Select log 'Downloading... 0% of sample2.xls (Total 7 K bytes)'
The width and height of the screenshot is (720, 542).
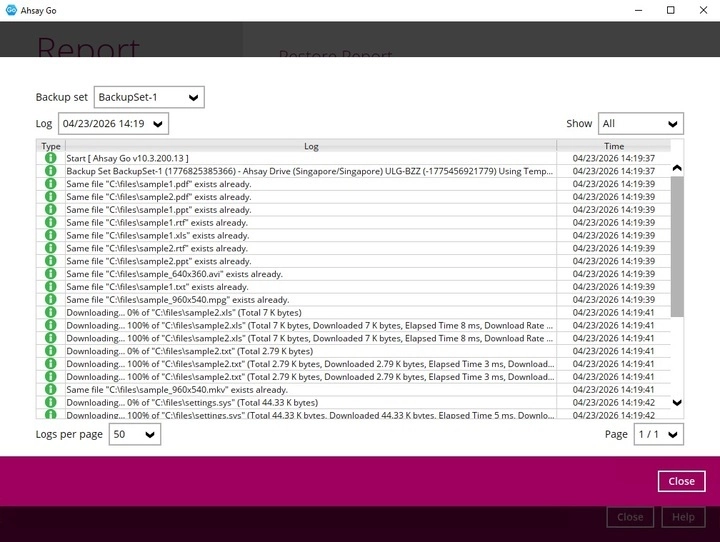[x=353, y=312]
